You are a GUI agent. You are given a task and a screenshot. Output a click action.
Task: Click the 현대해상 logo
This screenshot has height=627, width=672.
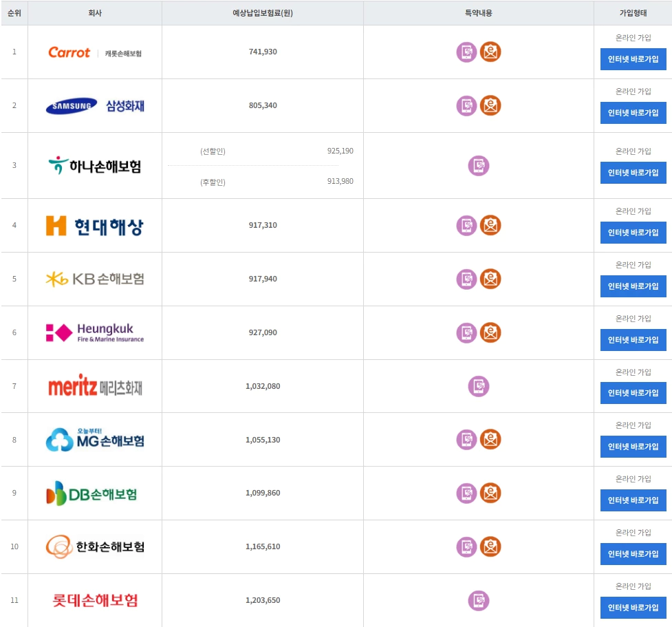pyautogui.click(x=95, y=226)
